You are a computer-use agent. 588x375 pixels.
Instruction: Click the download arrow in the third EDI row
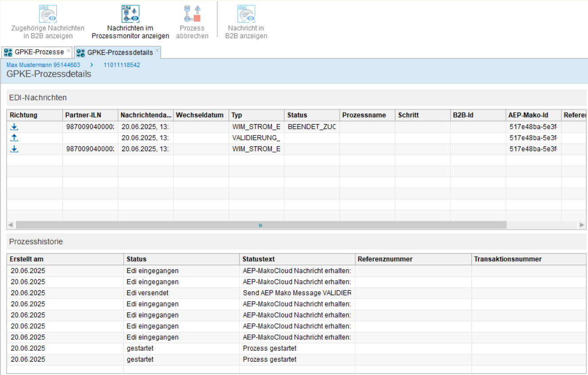tap(14, 149)
